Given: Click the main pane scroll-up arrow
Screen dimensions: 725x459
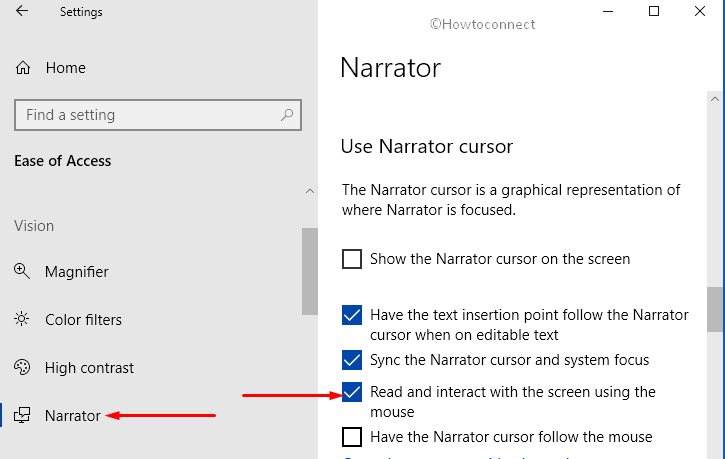Looking at the screenshot, I should click(715, 99).
